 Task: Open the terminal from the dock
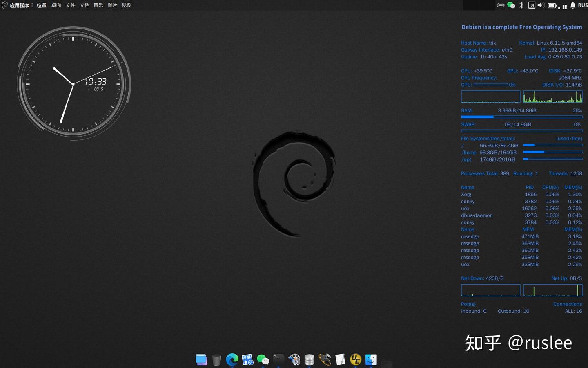click(x=278, y=359)
